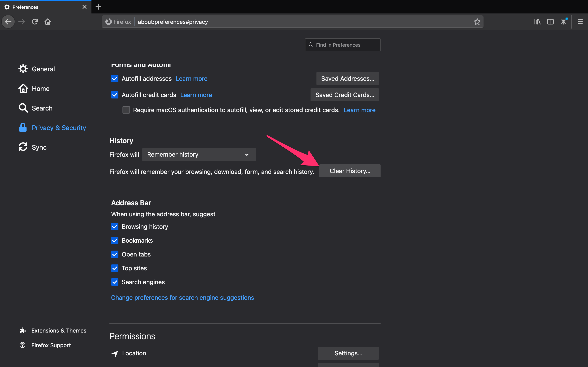Open the Firefox account icon

[563, 22]
